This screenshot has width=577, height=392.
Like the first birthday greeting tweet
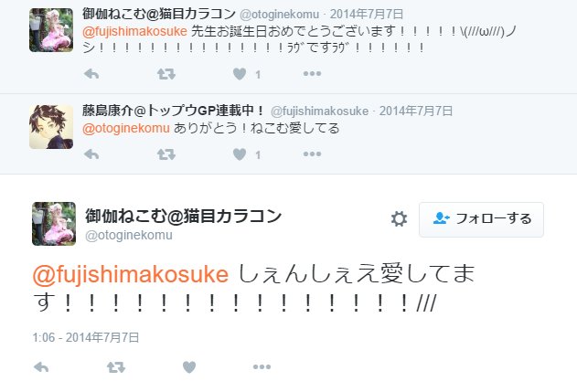coord(240,74)
